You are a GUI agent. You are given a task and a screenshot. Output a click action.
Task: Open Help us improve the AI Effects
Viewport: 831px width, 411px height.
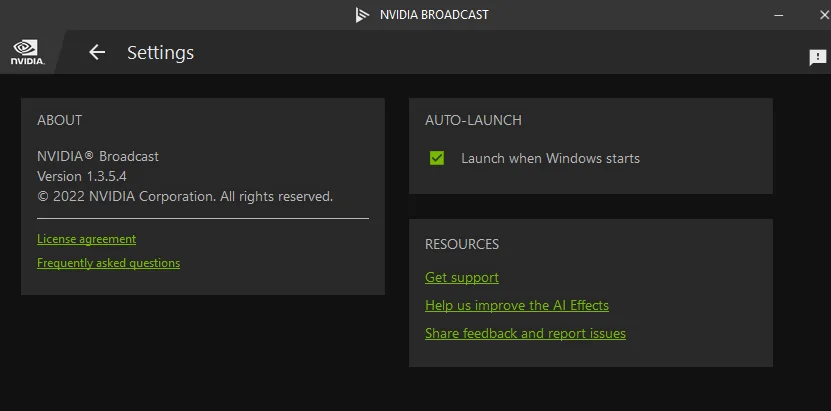[517, 306]
